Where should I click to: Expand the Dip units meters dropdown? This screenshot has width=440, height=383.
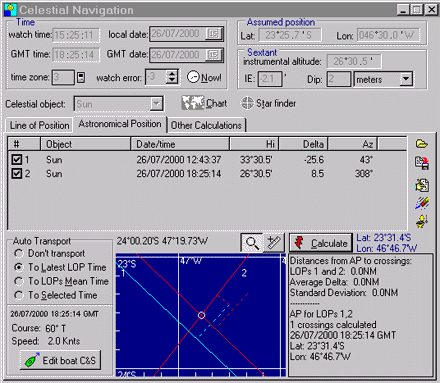[405, 79]
